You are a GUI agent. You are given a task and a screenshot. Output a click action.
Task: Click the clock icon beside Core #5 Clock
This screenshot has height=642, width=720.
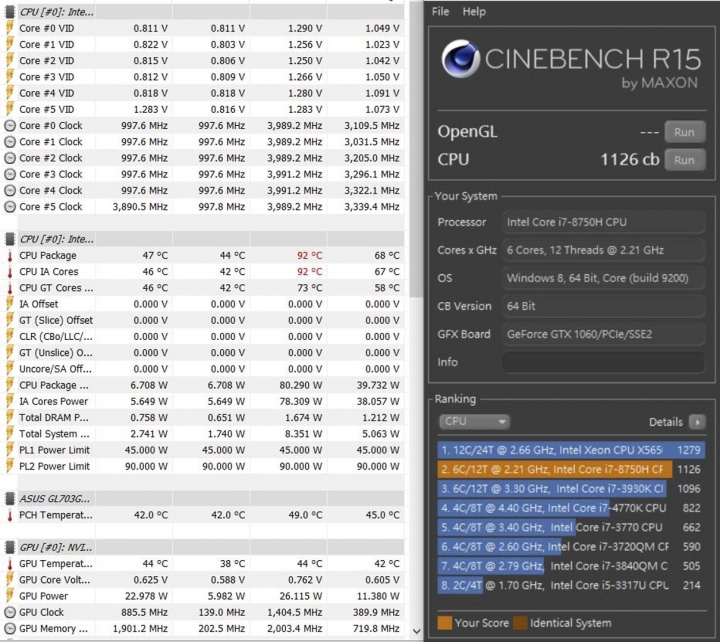coord(10,207)
